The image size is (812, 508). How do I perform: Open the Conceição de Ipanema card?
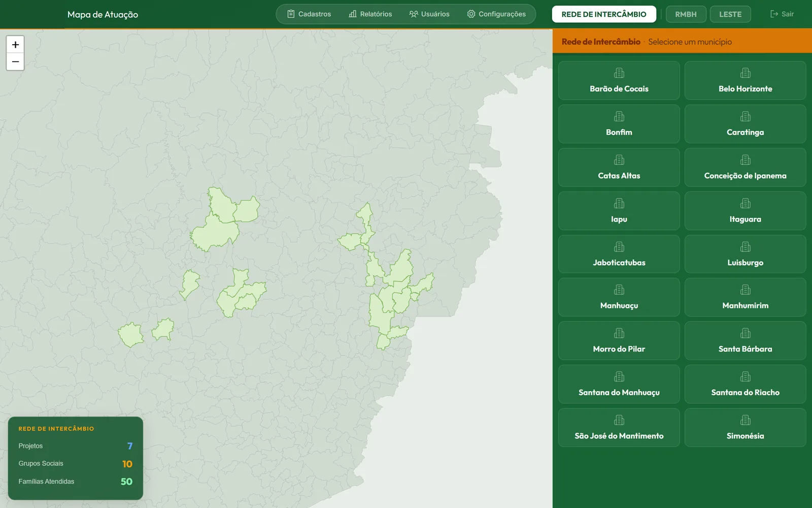click(745, 167)
